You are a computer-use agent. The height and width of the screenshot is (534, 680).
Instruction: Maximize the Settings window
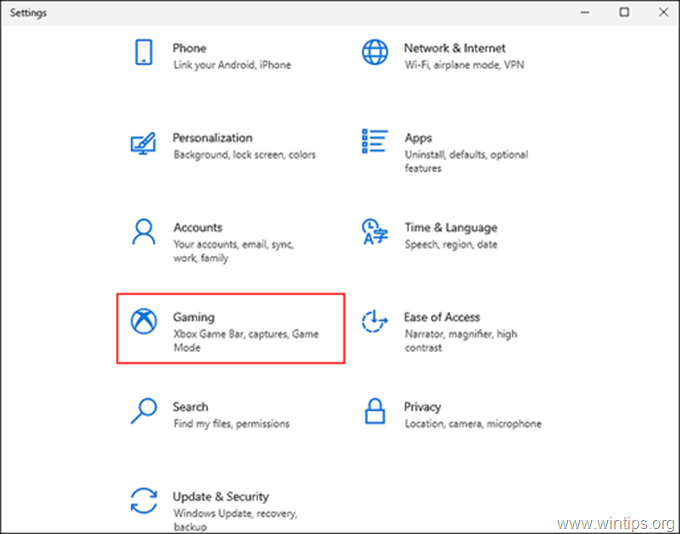(x=624, y=13)
